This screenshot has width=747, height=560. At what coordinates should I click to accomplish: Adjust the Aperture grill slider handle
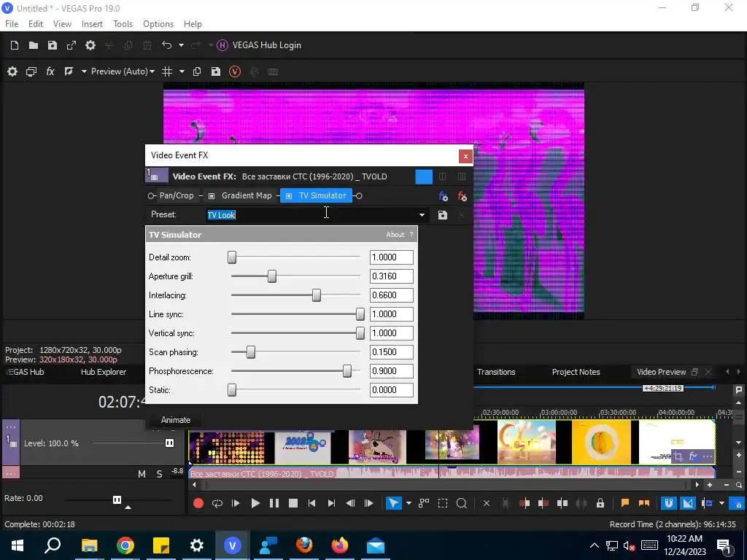(x=272, y=276)
